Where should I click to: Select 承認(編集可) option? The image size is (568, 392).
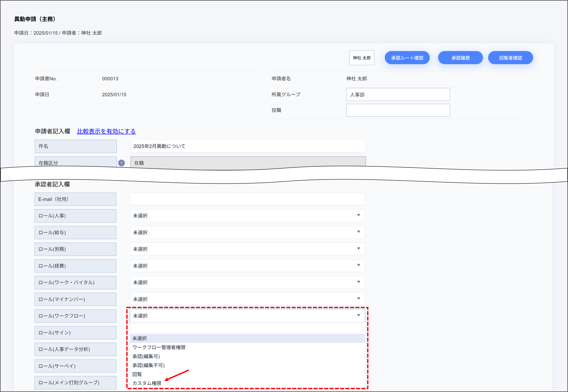tap(146, 356)
